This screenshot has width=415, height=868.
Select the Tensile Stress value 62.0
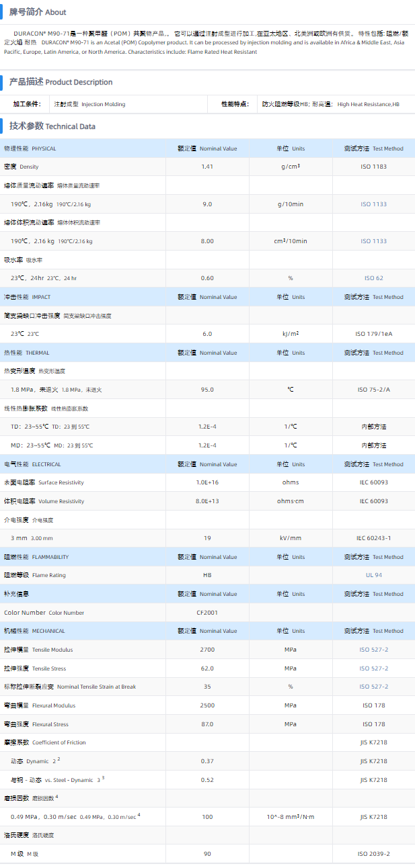pos(207,668)
